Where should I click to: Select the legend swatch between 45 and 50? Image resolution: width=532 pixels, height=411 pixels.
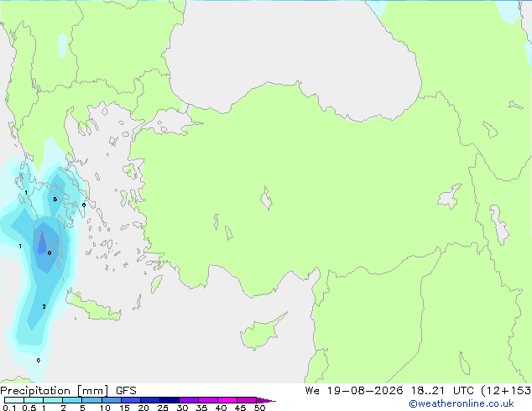247,400
